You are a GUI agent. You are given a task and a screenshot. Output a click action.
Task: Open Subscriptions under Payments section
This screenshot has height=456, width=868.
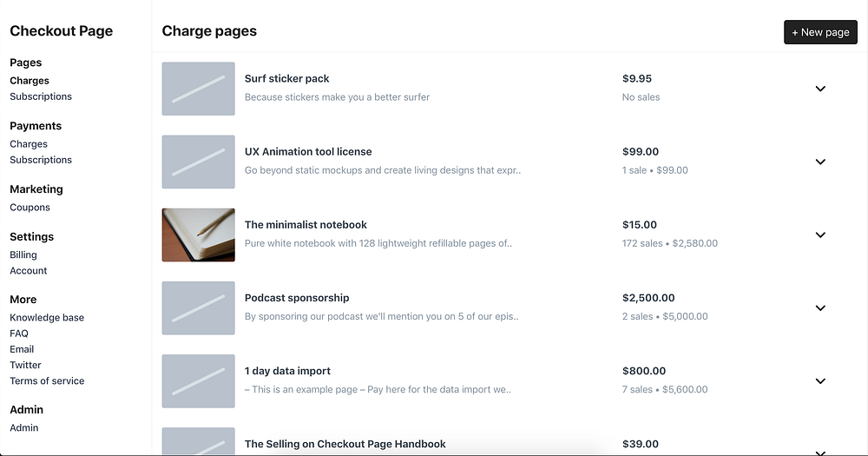[x=41, y=160]
